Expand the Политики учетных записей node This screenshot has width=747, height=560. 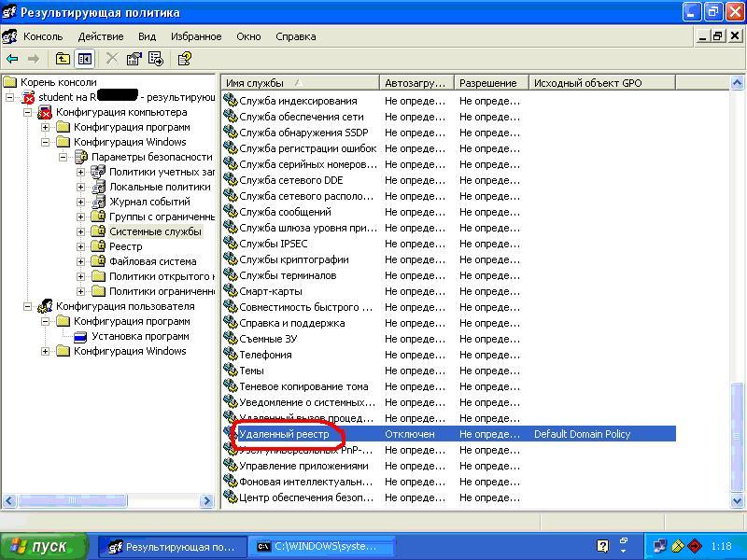[80, 172]
